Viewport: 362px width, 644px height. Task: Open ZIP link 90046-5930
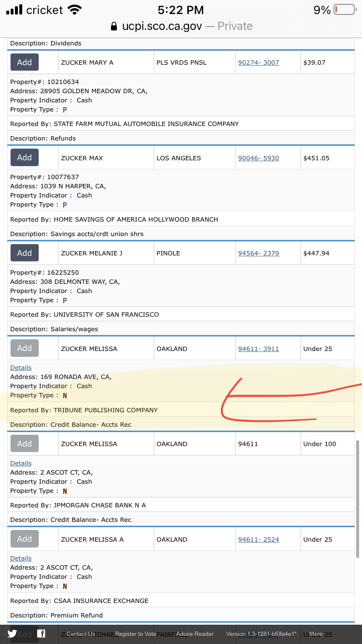(259, 158)
